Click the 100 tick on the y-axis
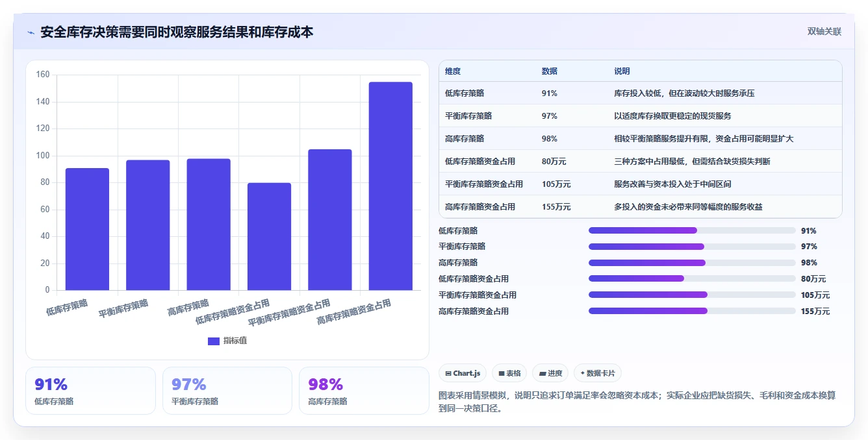This screenshot has width=868, height=440. (x=43, y=156)
